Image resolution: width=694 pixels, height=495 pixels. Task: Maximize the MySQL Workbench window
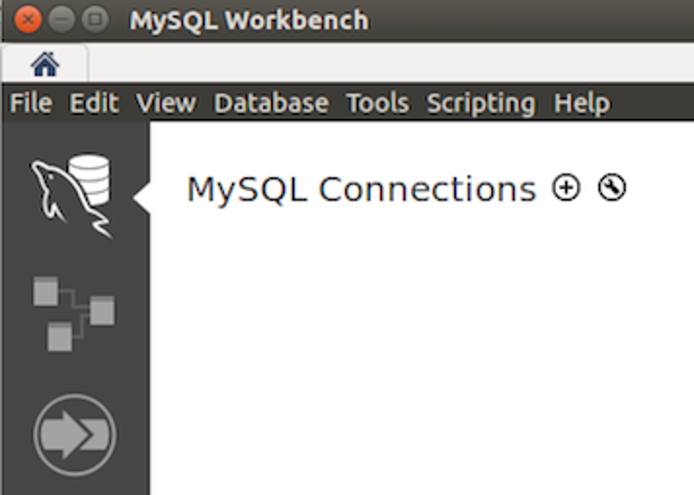pos(95,19)
